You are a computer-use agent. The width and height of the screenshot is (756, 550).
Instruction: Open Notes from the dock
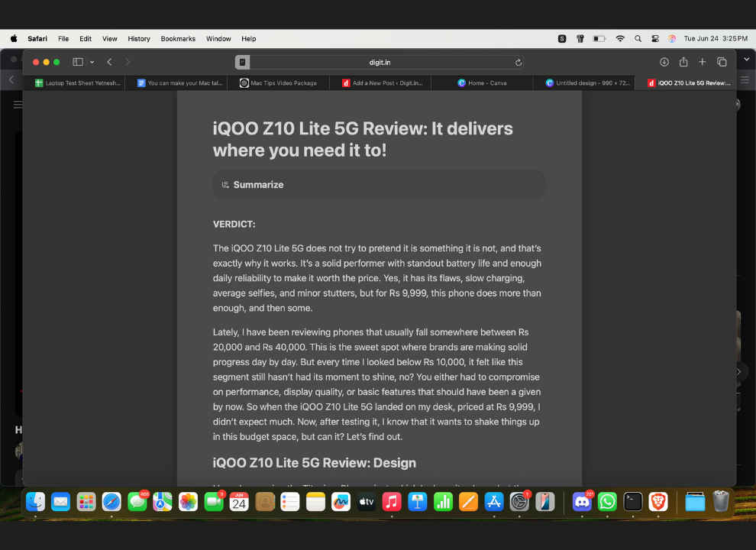[315, 502]
